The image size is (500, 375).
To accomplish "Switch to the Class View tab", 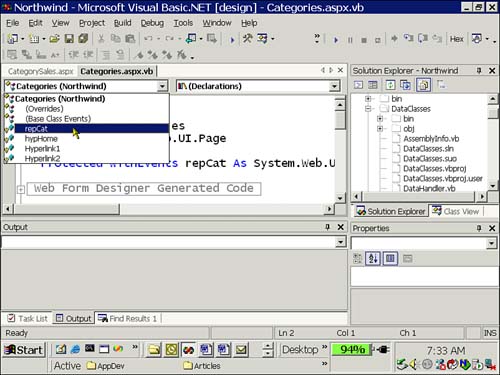I will [456, 211].
